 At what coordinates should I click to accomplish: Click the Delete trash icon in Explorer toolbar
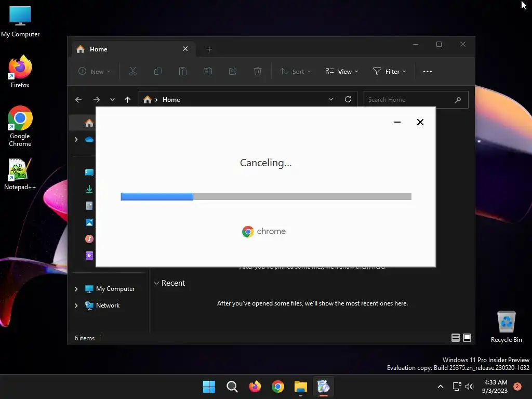pyautogui.click(x=258, y=71)
